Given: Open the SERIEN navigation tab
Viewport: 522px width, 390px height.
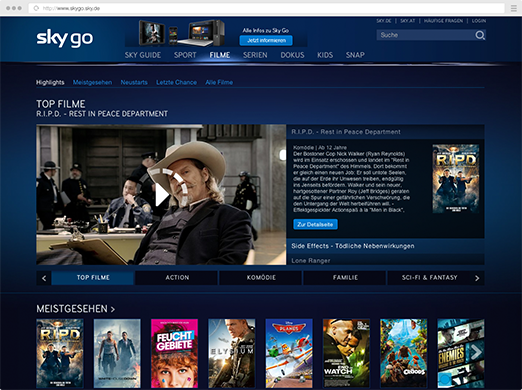Looking at the screenshot, I should tap(255, 55).
